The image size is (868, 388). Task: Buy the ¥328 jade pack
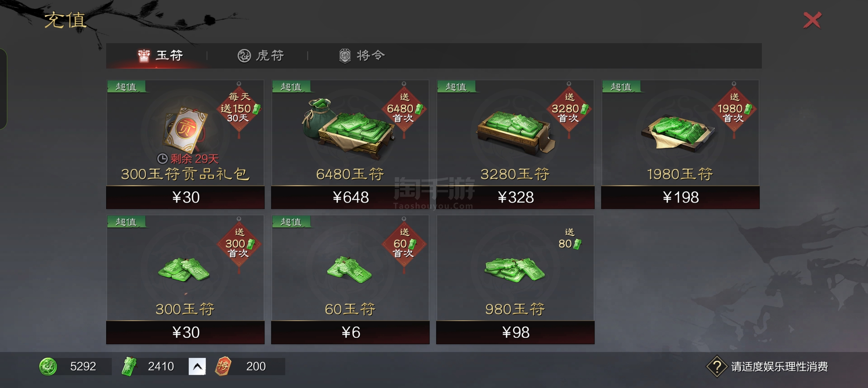pyautogui.click(x=515, y=197)
